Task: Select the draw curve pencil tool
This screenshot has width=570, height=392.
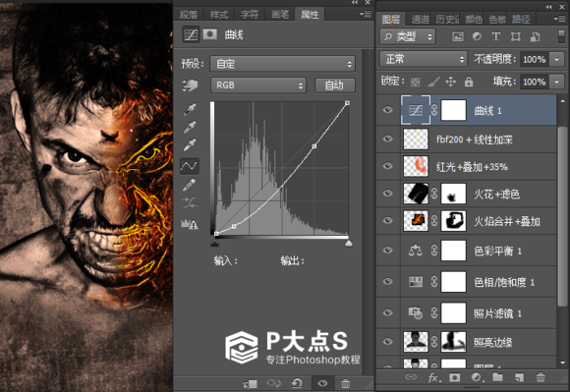Action: (x=189, y=185)
